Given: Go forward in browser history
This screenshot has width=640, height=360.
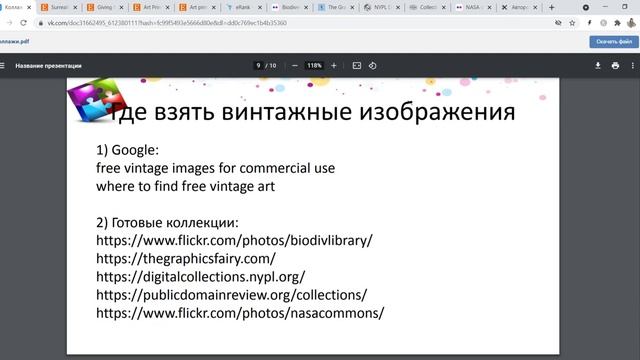Looking at the screenshot, I should (x=9, y=23).
